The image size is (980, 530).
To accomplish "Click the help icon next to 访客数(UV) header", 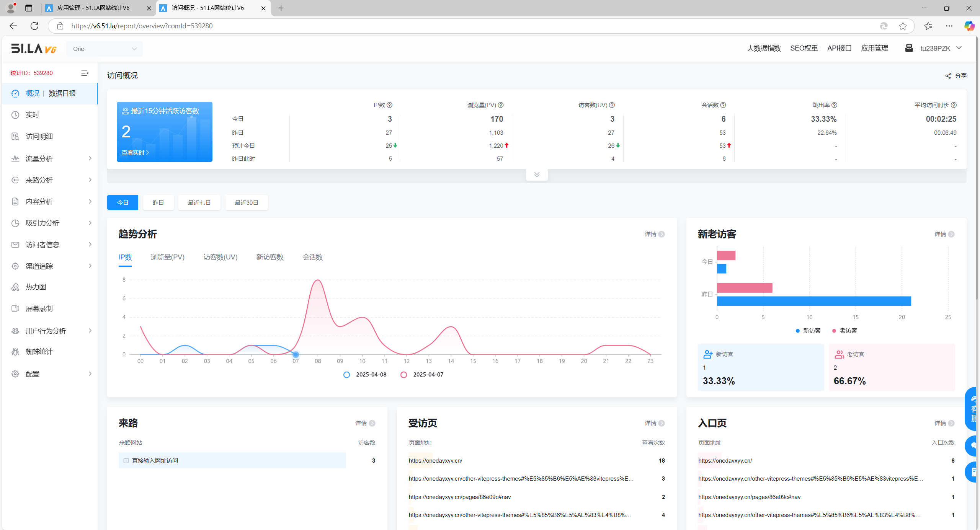I will click(x=612, y=105).
